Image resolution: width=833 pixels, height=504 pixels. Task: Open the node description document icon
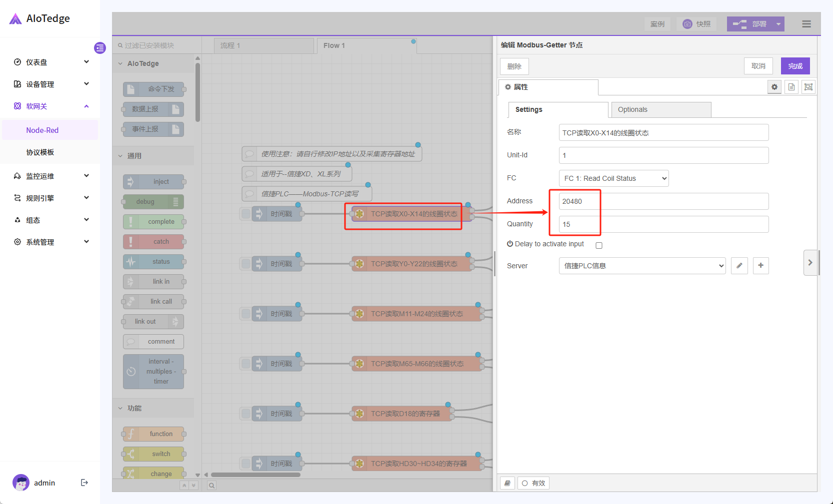coord(791,87)
